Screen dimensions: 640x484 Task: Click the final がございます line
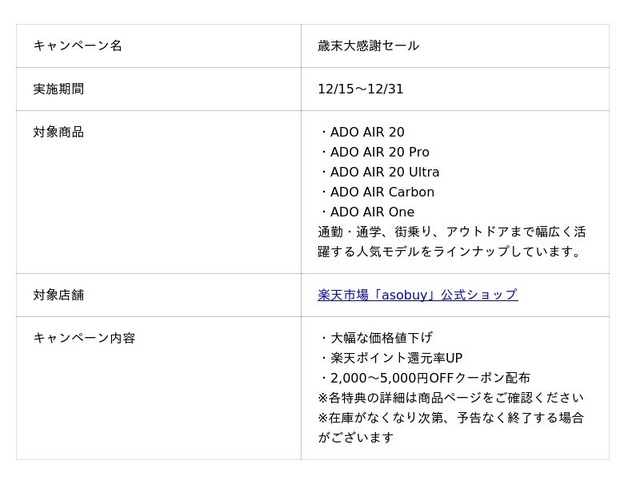(x=355, y=438)
